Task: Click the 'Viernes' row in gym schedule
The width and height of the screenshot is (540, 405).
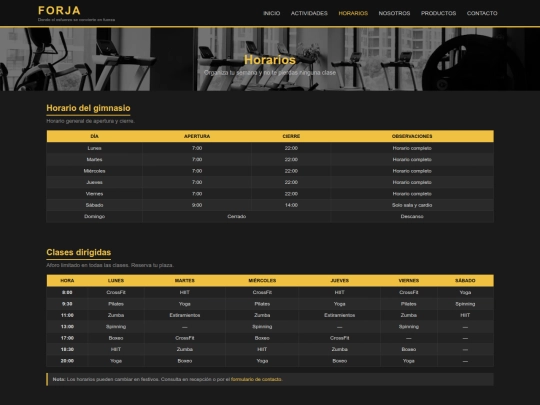Action: coord(270,194)
